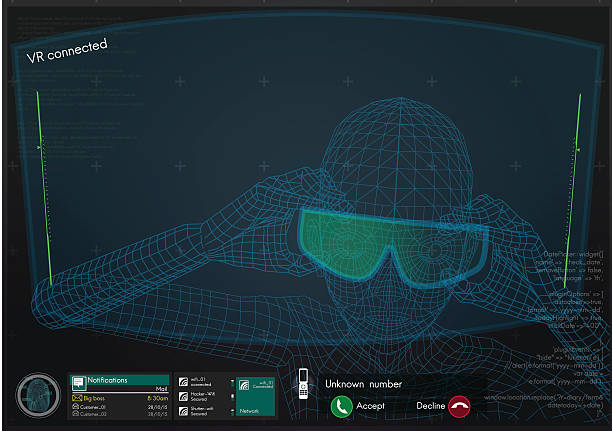Click the Unknown number caller text
The height and width of the screenshot is (431, 612).
[363, 384]
